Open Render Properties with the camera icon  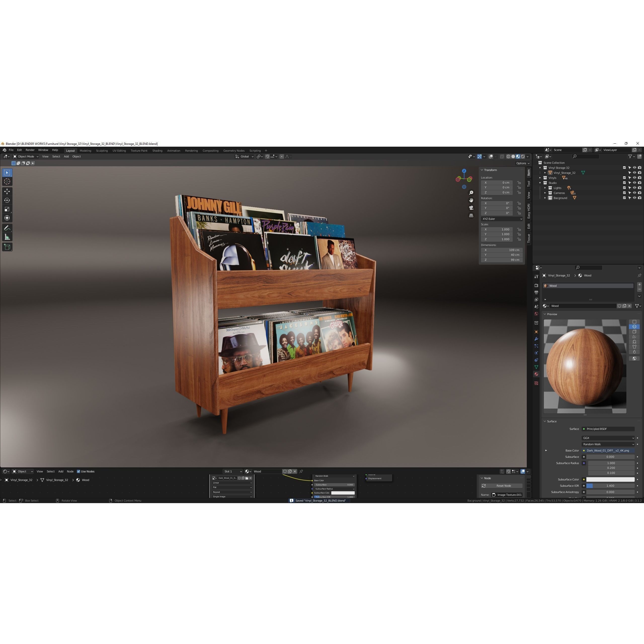pyautogui.click(x=536, y=286)
